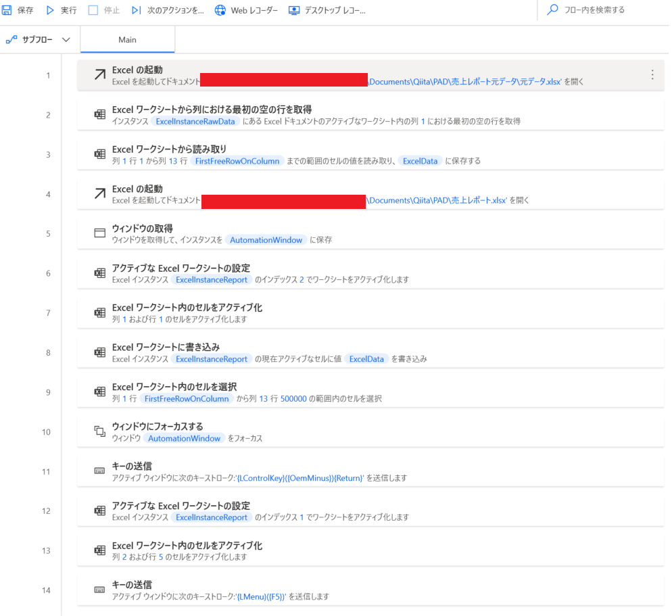Click the Excel icon on 書き込み step 8

point(99,352)
